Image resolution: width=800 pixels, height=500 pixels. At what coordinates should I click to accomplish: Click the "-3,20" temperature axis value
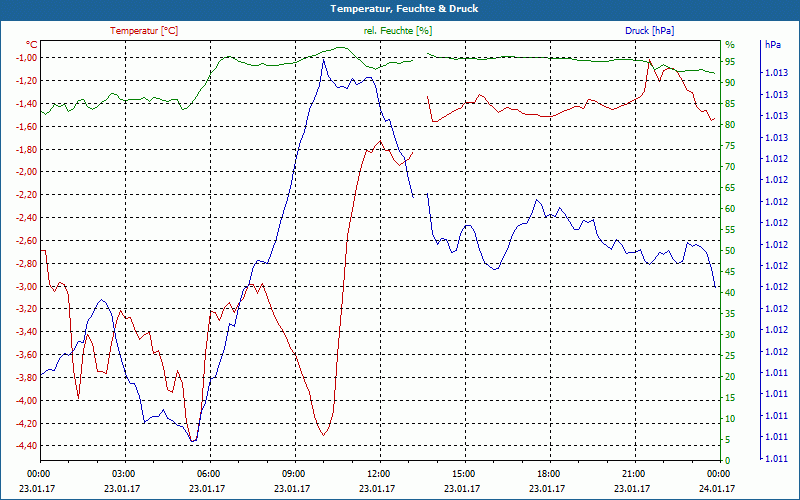(27, 309)
